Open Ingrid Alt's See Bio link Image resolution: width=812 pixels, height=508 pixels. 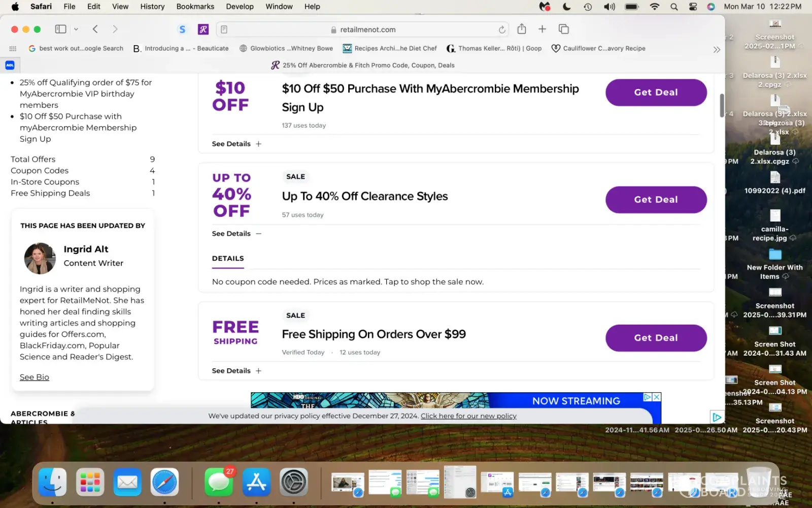coord(35,377)
